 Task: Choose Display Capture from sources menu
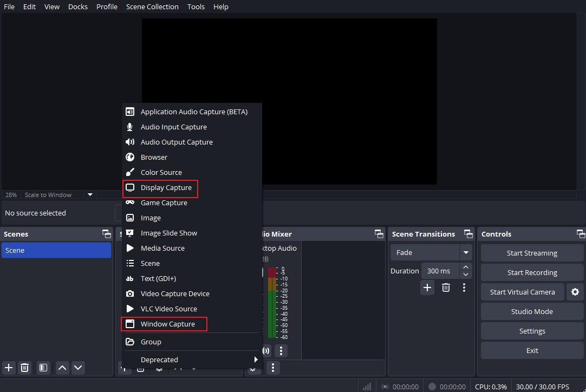[x=166, y=187]
